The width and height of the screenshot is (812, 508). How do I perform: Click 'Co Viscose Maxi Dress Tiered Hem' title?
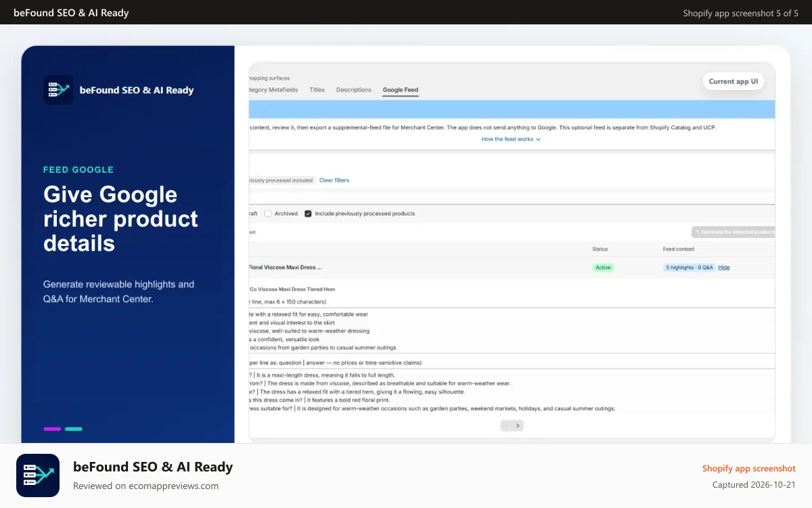(292, 289)
